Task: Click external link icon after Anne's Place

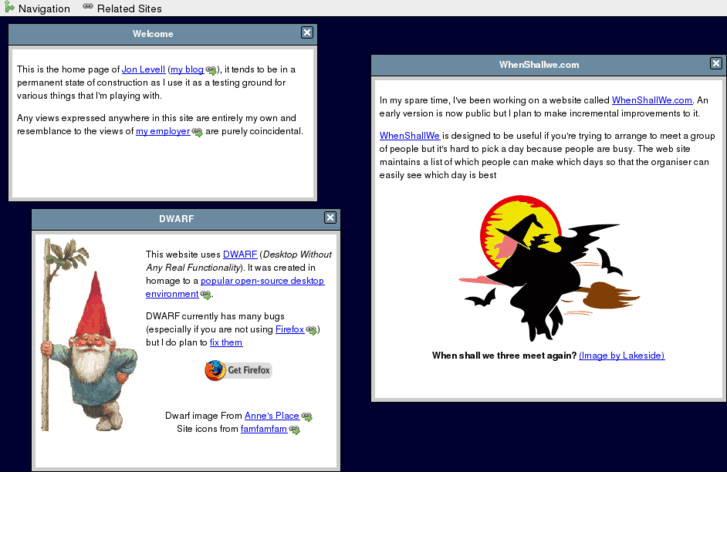Action: click(306, 417)
